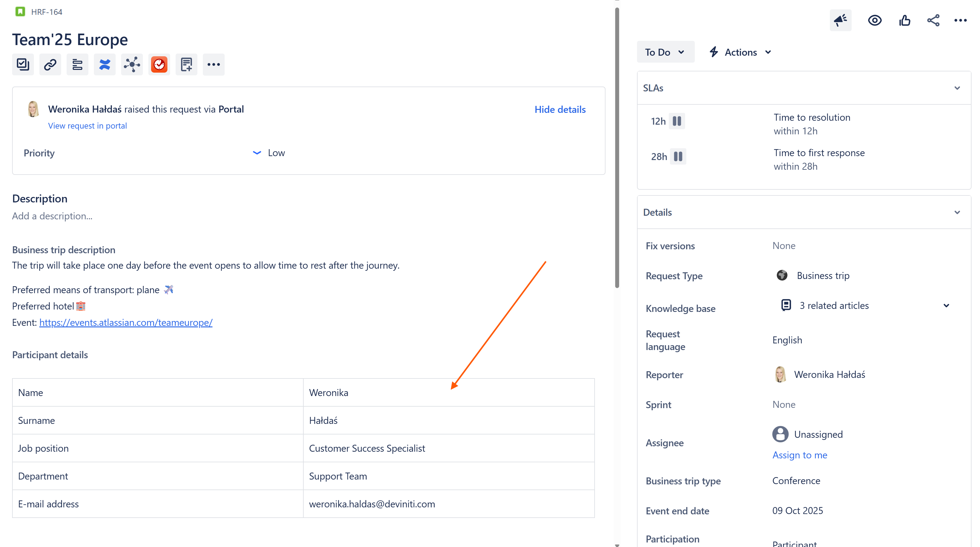Screen dimensions: 980x547
Task: Open the Confluence page link icon
Action: point(104,64)
